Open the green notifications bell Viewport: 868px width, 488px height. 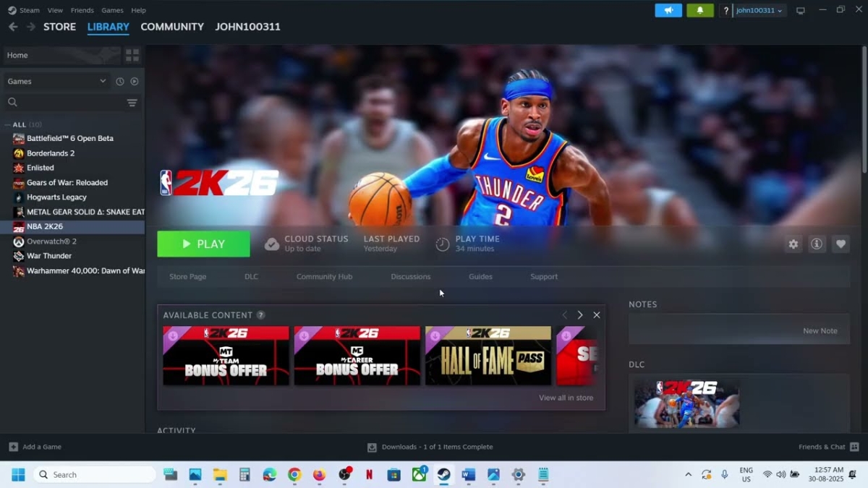tap(699, 10)
